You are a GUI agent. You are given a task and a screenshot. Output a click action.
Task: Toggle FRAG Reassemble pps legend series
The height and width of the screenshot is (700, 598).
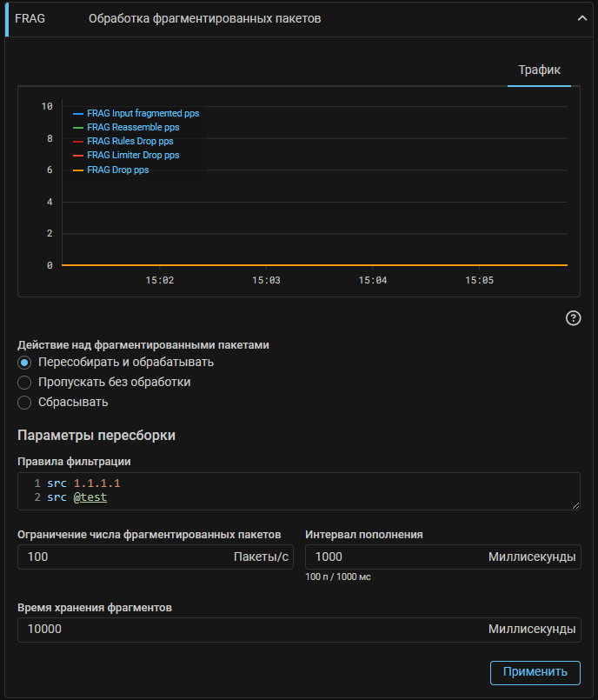pos(133,127)
